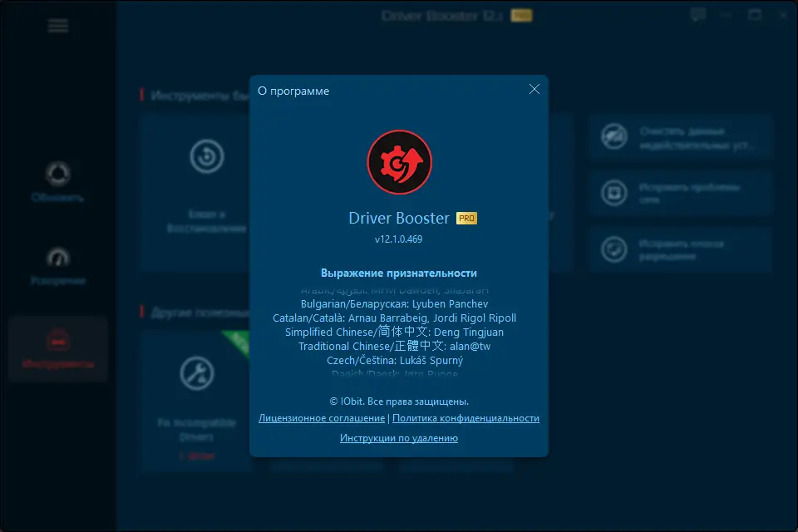This screenshot has height=532, width=798.
Task: Open the Лицензионное соглашение link
Action: pos(322,418)
